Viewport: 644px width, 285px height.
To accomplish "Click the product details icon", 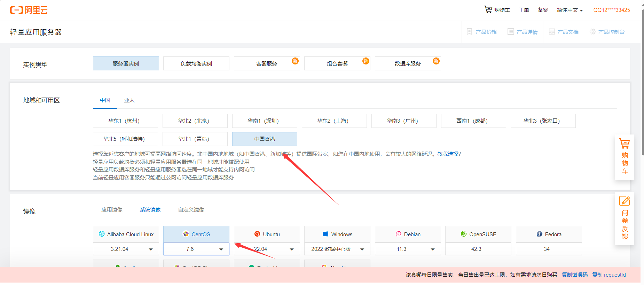I will (511, 32).
